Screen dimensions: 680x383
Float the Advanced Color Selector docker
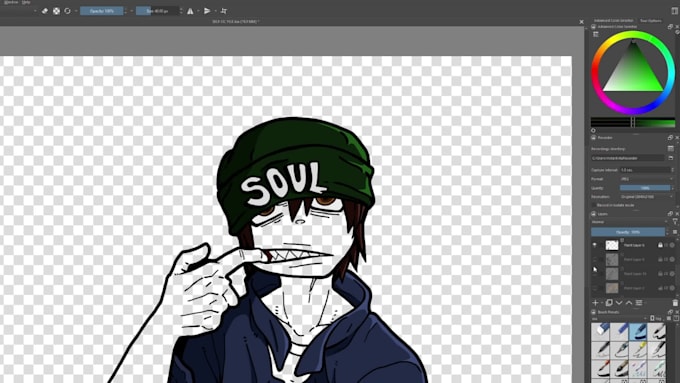(670, 26)
